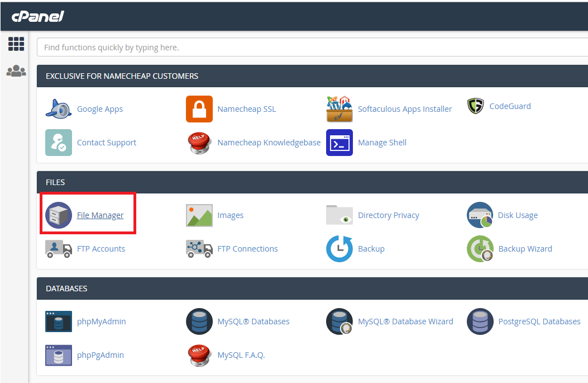Click the Google Apps icon

59,109
